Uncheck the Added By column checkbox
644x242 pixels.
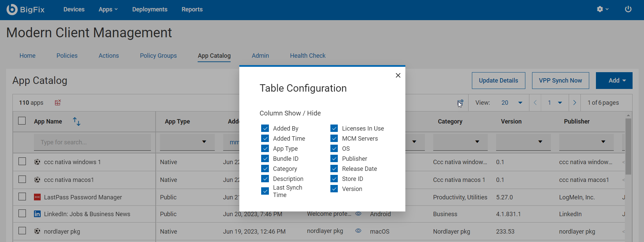coord(265,129)
